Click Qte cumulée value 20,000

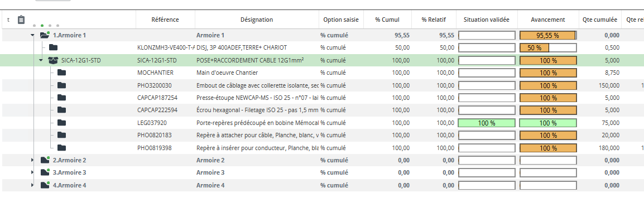pos(611,135)
